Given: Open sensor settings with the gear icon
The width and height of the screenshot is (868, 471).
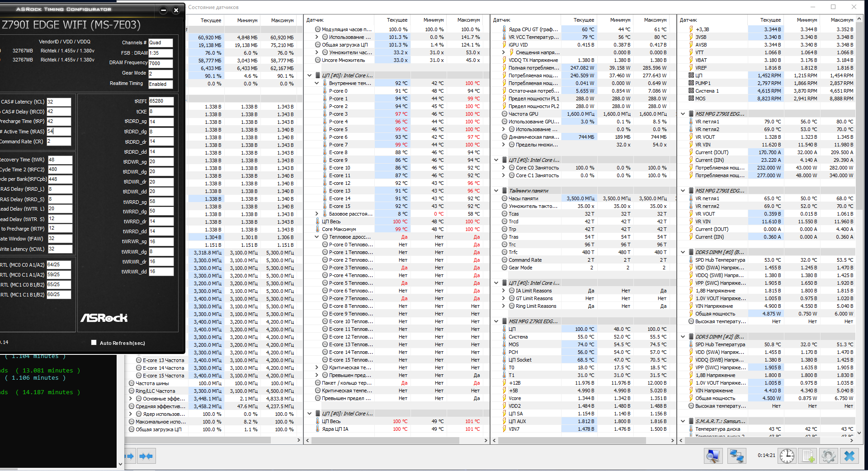Looking at the screenshot, I should point(829,456).
